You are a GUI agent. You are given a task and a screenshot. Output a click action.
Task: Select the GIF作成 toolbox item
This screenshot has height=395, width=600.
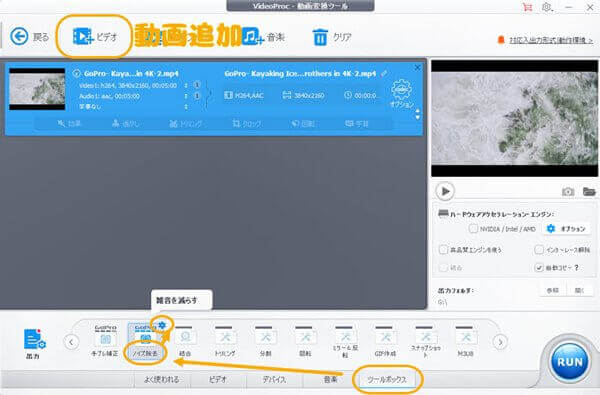point(385,341)
